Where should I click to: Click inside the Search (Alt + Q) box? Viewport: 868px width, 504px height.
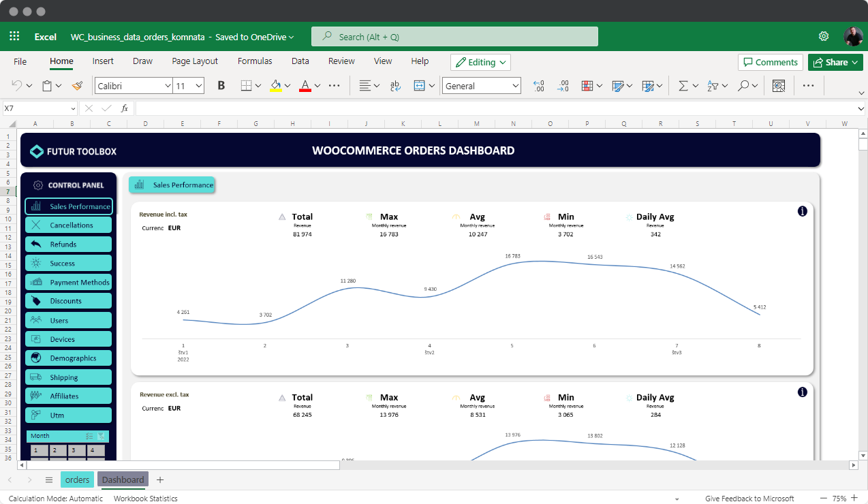pos(454,35)
